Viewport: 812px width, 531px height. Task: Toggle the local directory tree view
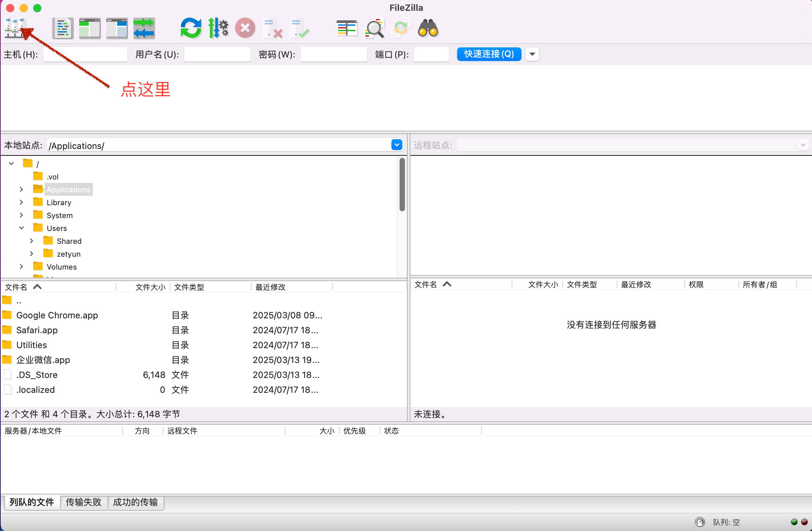90,28
